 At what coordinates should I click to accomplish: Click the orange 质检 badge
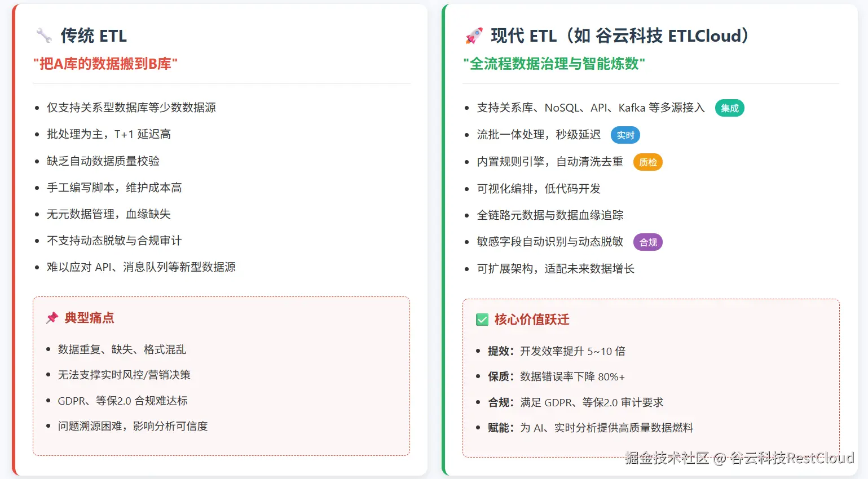click(x=648, y=162)
